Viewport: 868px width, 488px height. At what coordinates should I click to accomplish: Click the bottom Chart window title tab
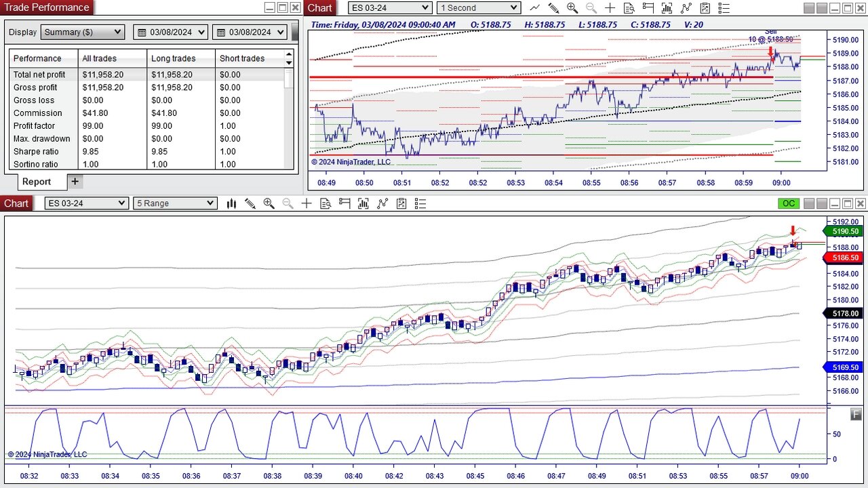[16, 203]
